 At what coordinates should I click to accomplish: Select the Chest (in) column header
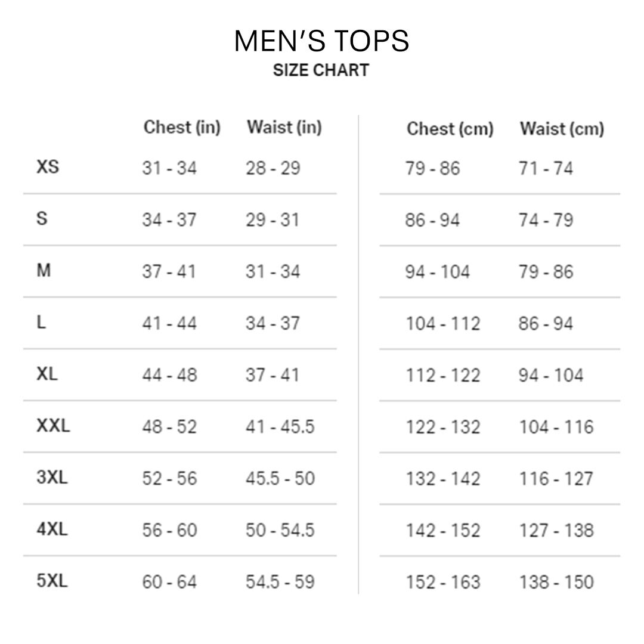[182, 127]
